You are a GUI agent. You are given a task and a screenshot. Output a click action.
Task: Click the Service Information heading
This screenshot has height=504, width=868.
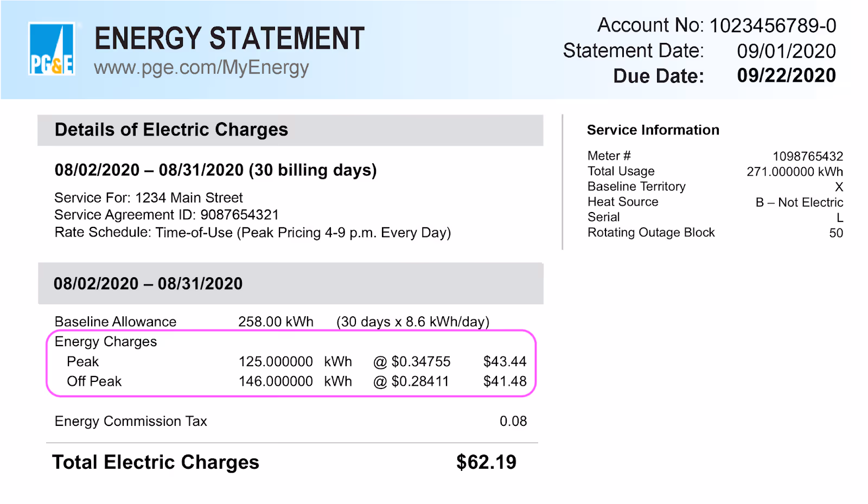pyautogui.click(x=653, y=130)
